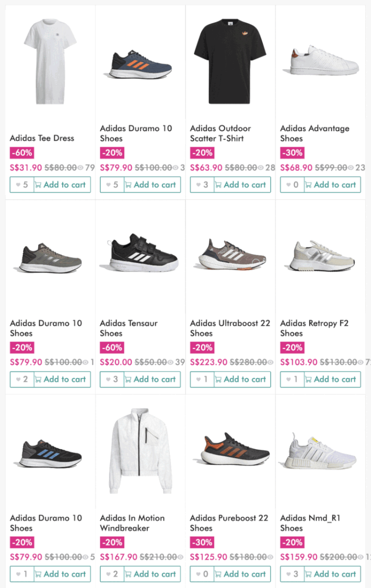Heart the Adidas In Motion Windbreaker

(112, 574)
